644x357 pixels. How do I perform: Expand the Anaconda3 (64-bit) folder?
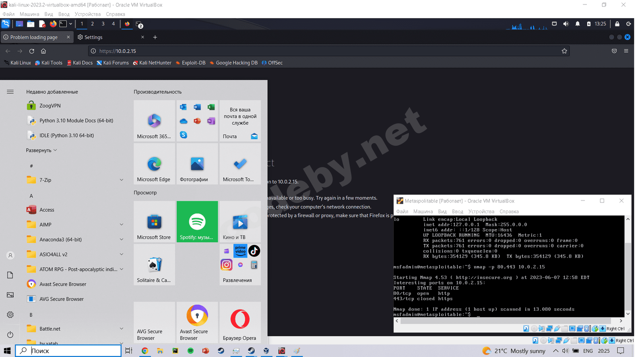coord(121,239)
